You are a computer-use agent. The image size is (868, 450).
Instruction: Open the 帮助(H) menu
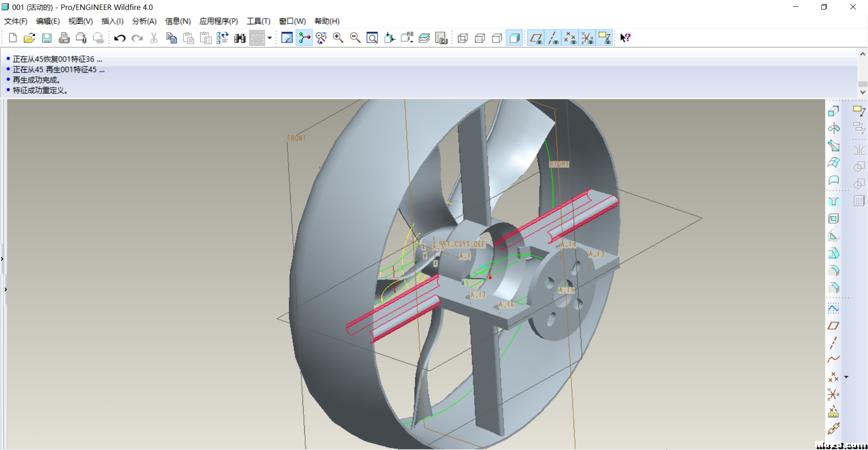pos(327,21)
